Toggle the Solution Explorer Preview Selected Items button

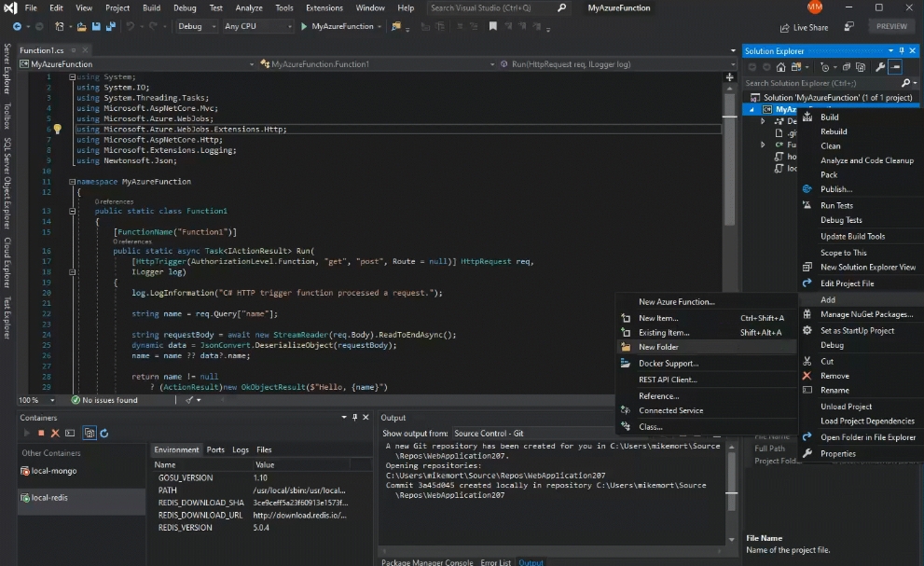(896, 67)
